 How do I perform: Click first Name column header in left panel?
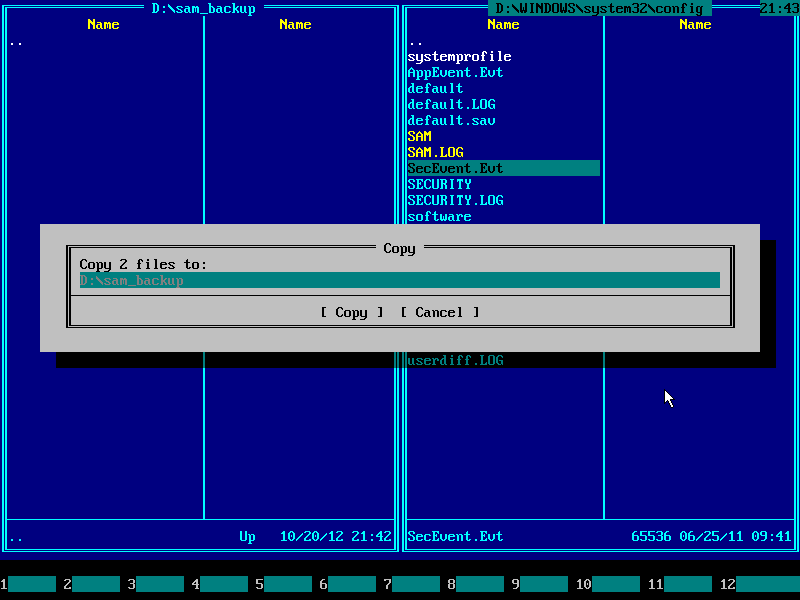(x=104, y=24)
